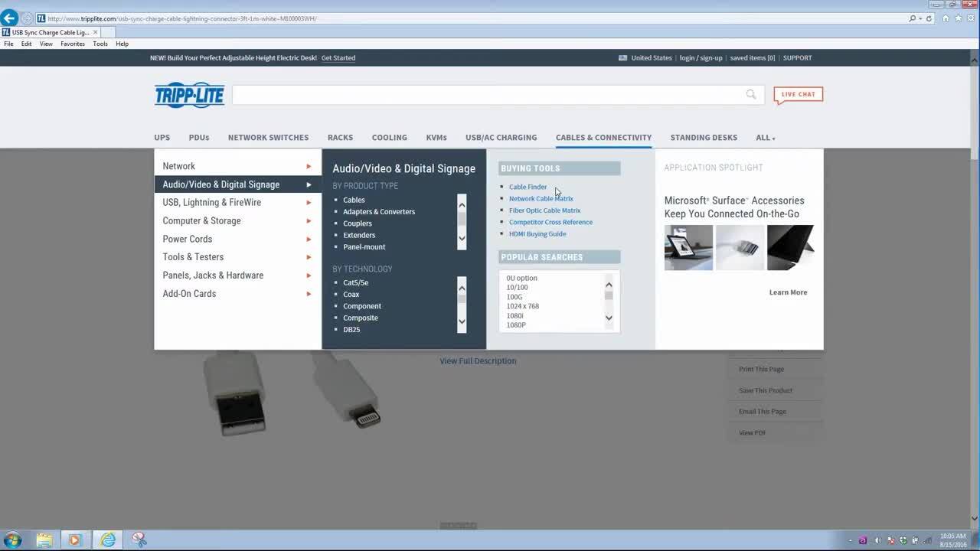This screenshot has height=551, width=980.
Task: Click the United States flag icon
Action: 622,57
